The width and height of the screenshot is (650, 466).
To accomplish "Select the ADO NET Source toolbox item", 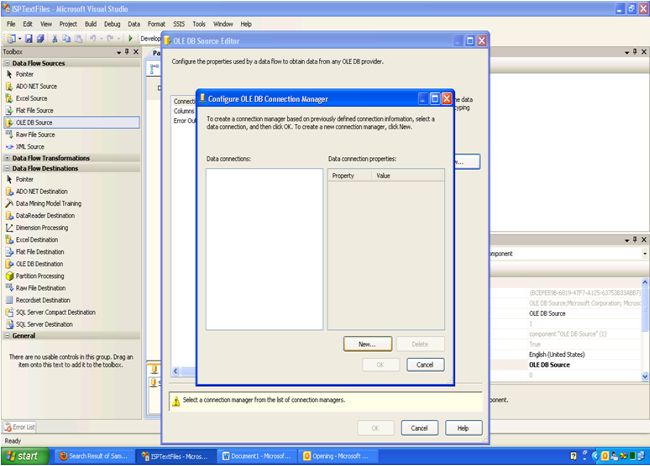I will [x=36, y=86].
